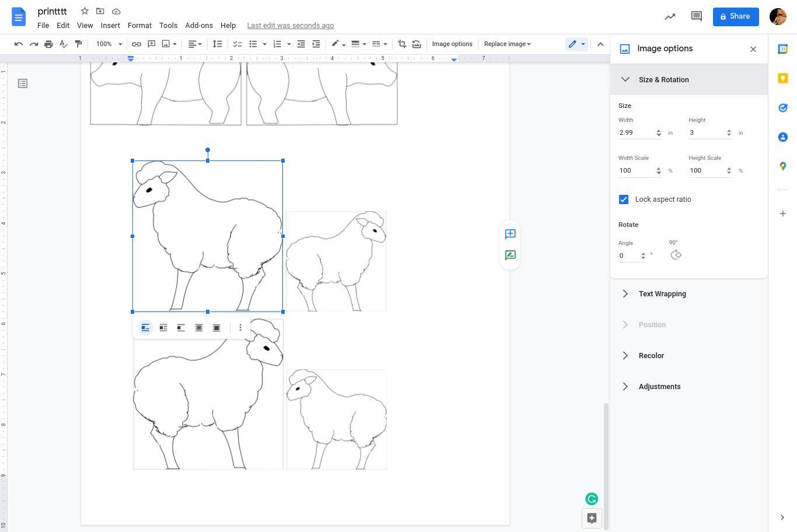Click the crop image icon in toolbar
The image size is (797, 532).
coord(401,44)
